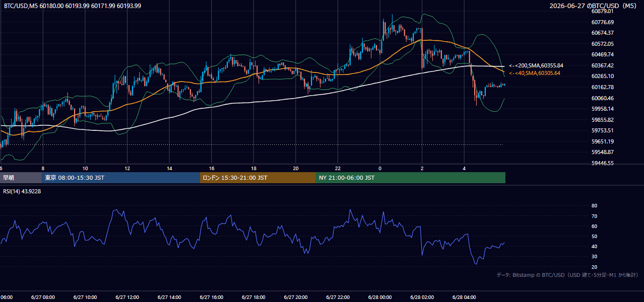
Task: Click the ロンドン 15:30-21:00 JST session bar
Action: pyautogui.click(x=258, y=178)
